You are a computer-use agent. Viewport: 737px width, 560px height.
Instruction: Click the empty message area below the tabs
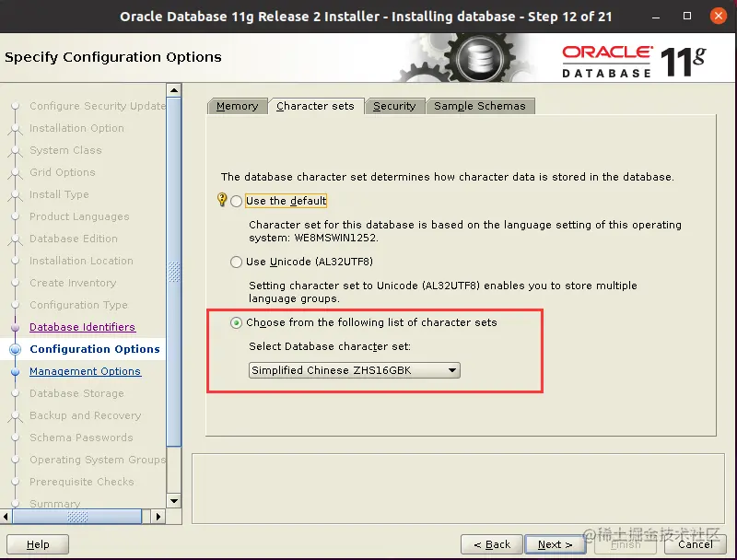point(458,488)
